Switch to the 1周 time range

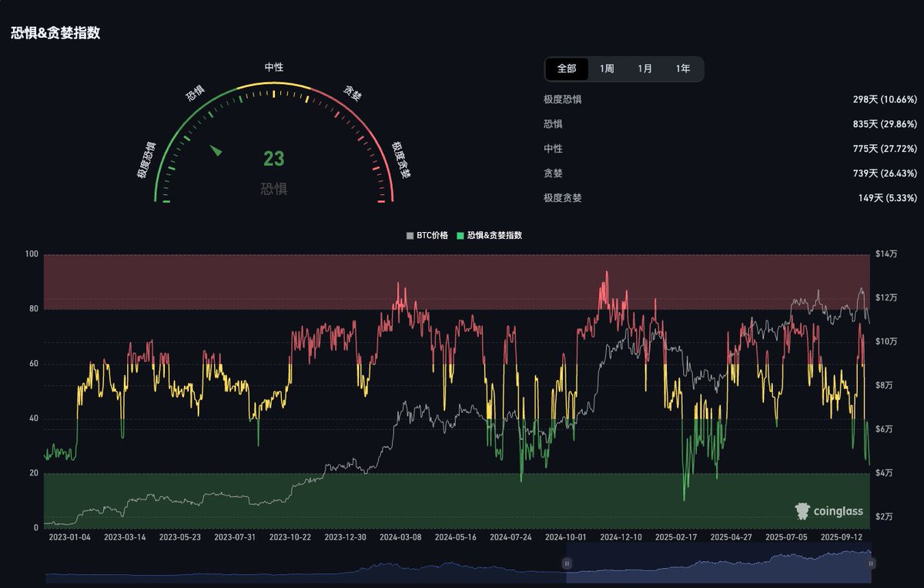607,69
